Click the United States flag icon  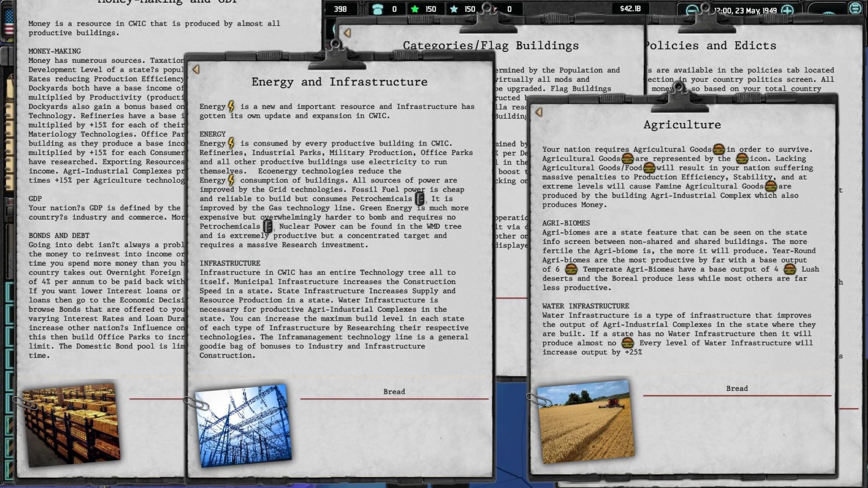point(8,23)
